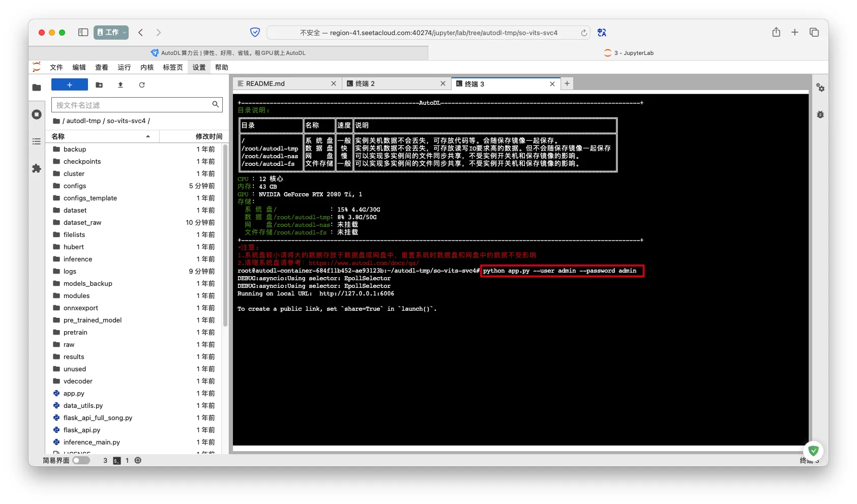Open the running terminals and kernels panel

click(x=37, y=114)
